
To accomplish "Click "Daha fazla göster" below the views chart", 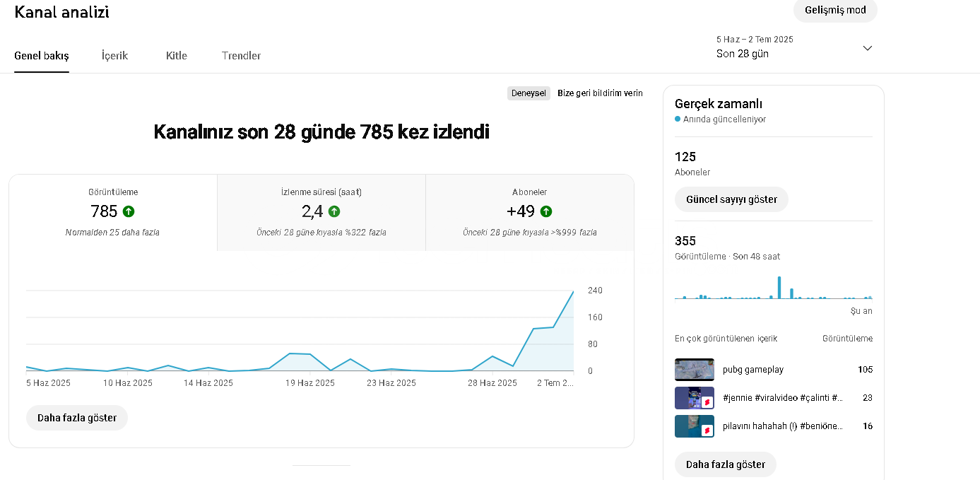I will point(77,418).
